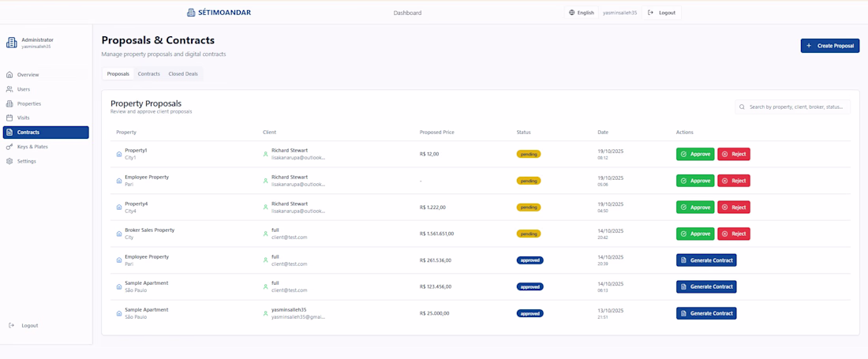Click top bar Logout arrow icon
This screenshot has width=868, height=359.
tap(650, 12)
